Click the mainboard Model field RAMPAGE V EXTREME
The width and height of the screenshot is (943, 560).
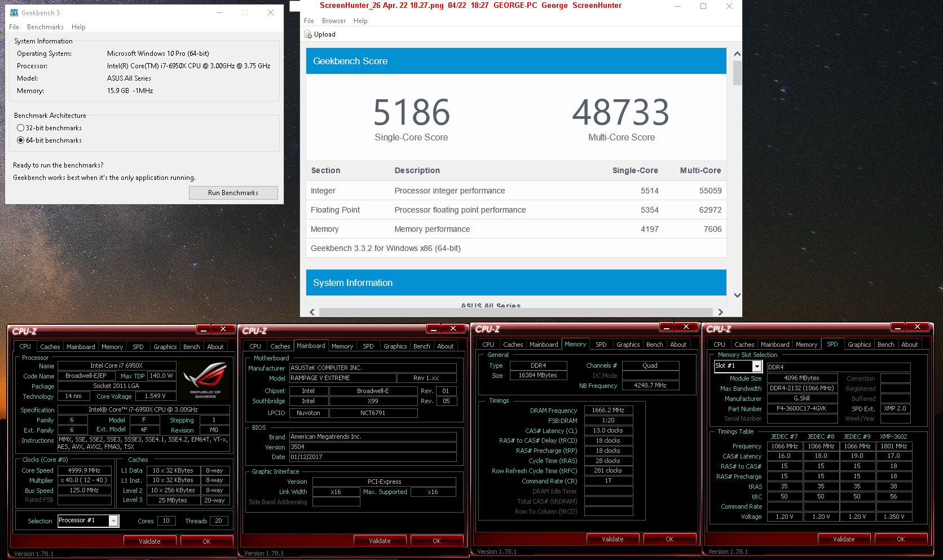[342, 378]
